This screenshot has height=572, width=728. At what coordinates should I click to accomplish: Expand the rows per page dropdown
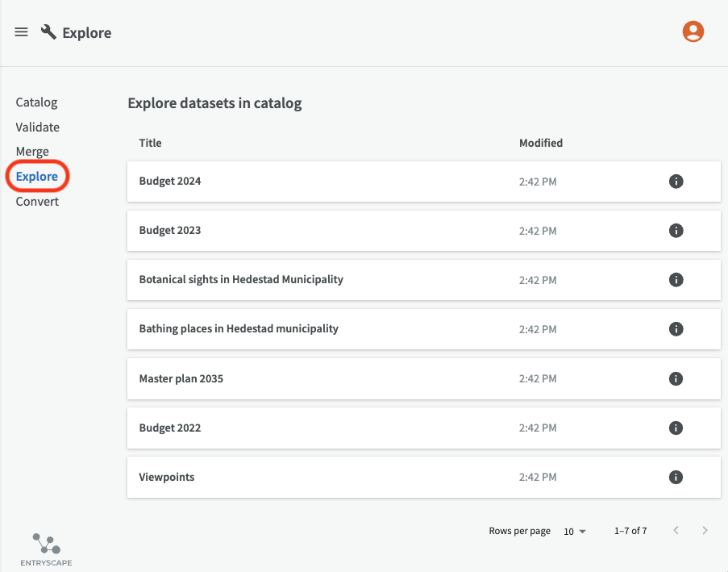point(575,531)
